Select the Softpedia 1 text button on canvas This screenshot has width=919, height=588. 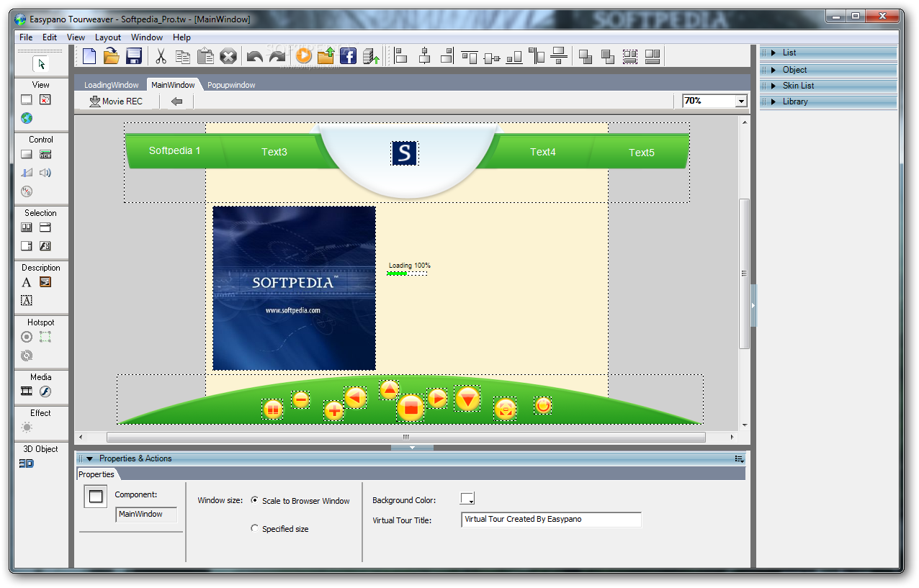(x=174, y=151)
